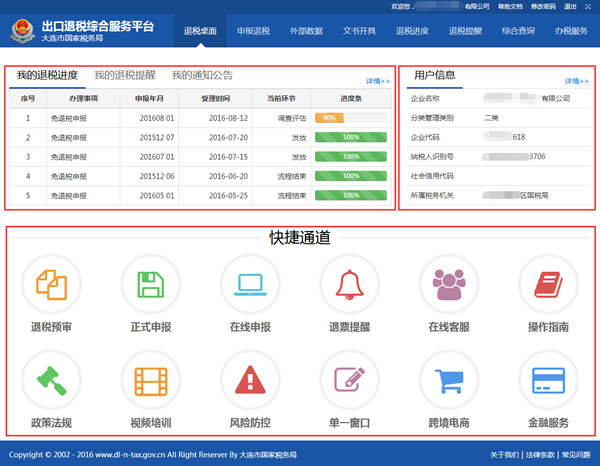The width and height of the screenshot is (600, 466).
Task: Click the 修改密码 link at top
Action: [x=541, y=6]
